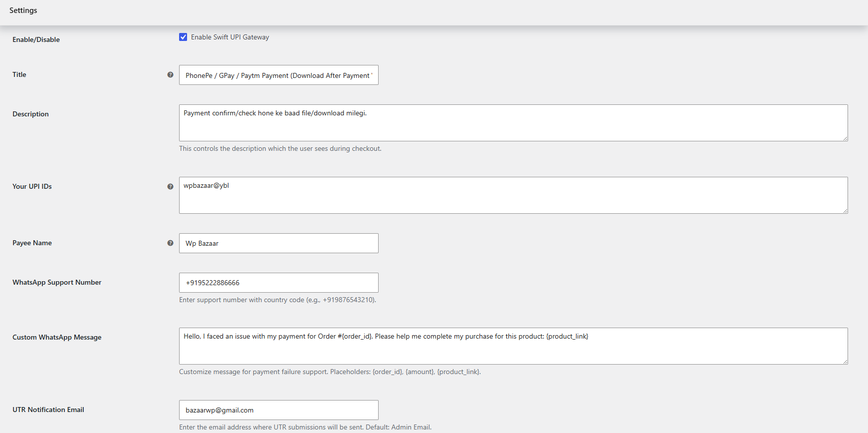
Task: Click the WhatsApp Support Number field
Action: coord(279,283)
